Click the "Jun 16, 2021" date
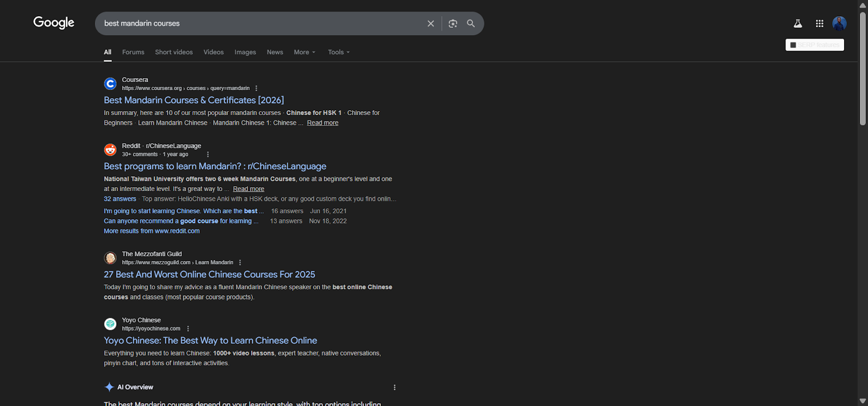Viewport: 868px width, 406px height. pyautogui.click(x=328, y=211)
